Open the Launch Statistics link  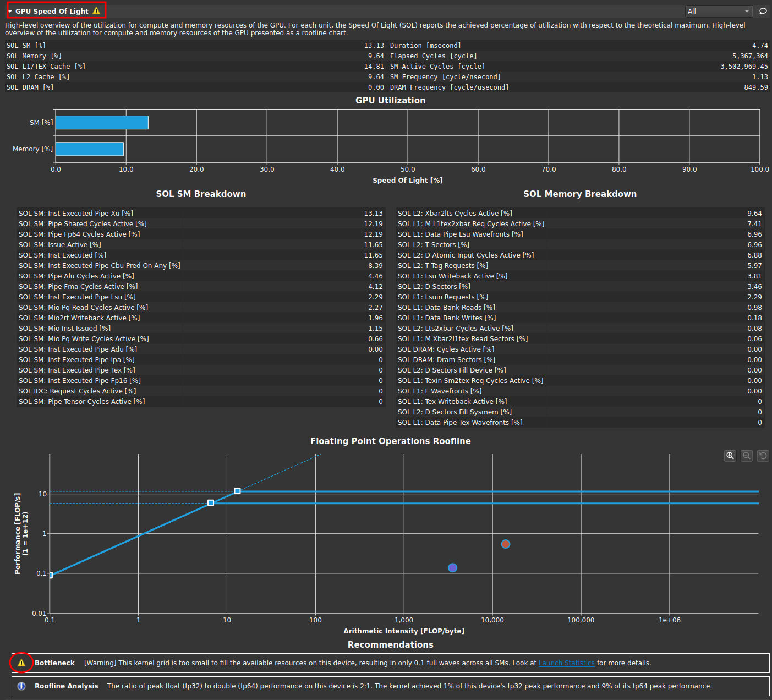(566, 663)
